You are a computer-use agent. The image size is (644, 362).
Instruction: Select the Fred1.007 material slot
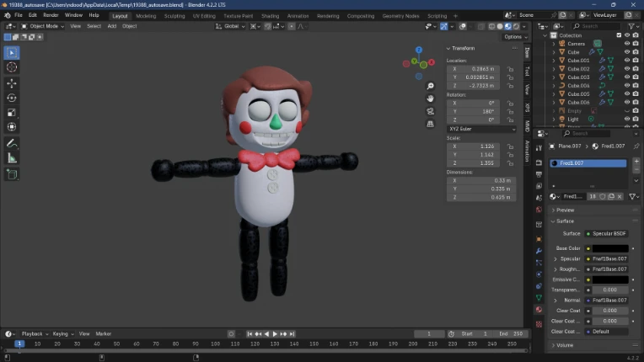pos(588,163)
